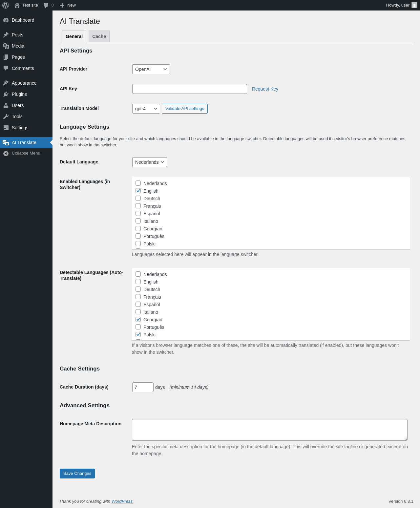Click the Media library icon

coord(6,46)
